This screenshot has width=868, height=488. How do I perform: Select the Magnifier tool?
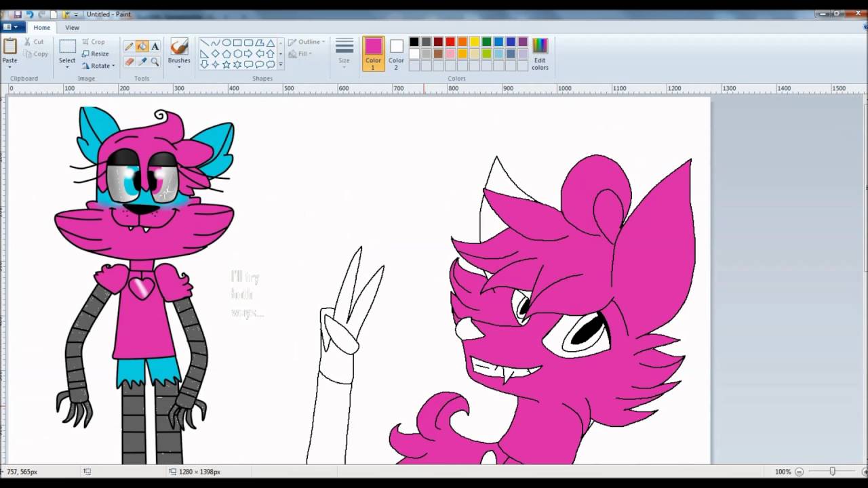[155, 62]
